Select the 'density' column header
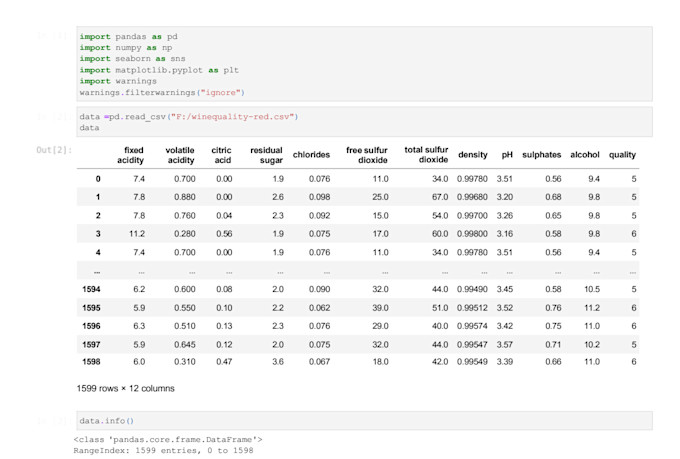 click(x=473, y=155)
